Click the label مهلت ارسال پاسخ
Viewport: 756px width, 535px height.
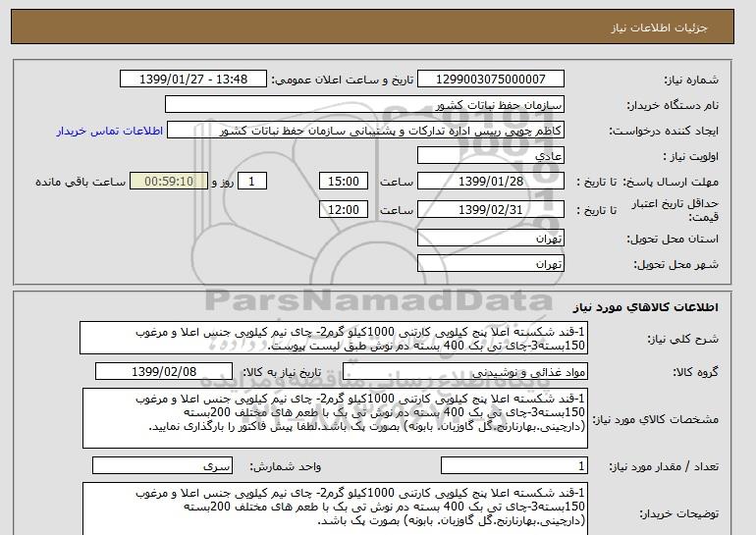(671, 182)
